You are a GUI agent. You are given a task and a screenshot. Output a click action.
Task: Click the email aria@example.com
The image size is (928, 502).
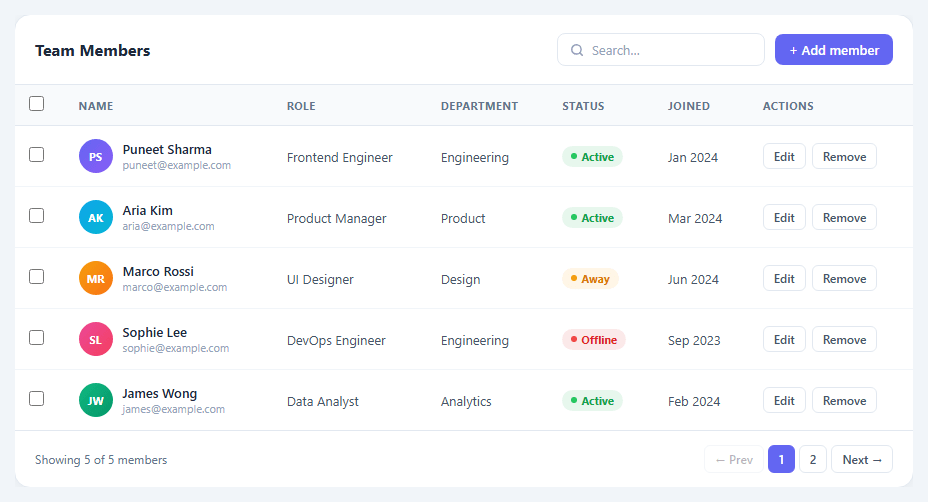click(168, 226)
